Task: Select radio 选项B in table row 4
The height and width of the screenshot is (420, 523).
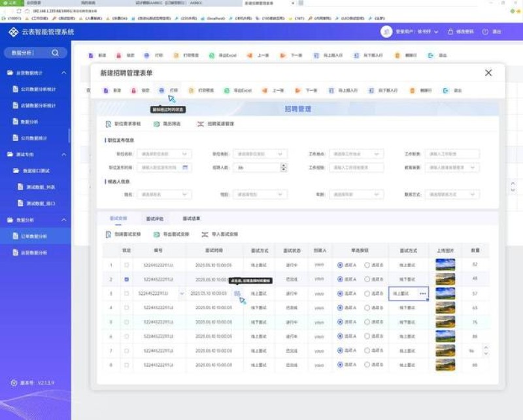Action: (367, 308)
